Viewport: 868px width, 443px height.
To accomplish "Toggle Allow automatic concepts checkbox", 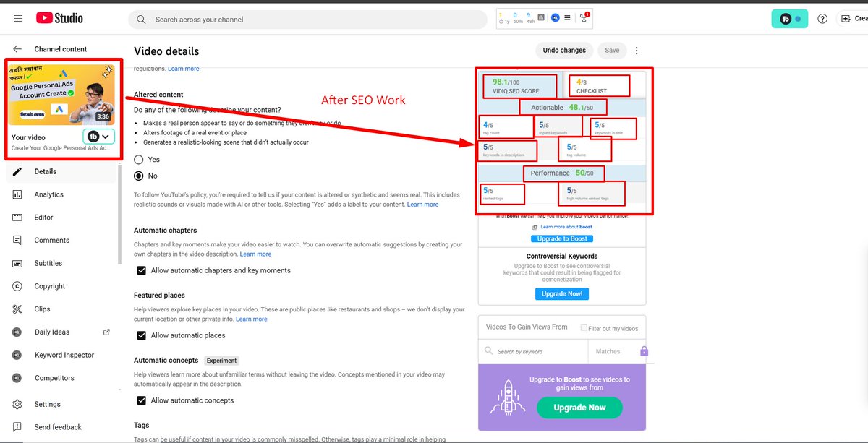I will (x=142, y=400).
